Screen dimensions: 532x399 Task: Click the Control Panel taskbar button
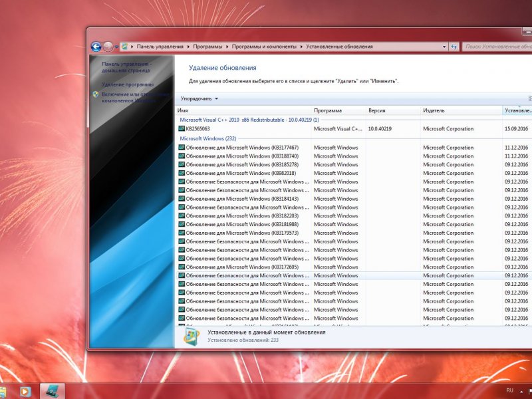[x=53, y=391]
